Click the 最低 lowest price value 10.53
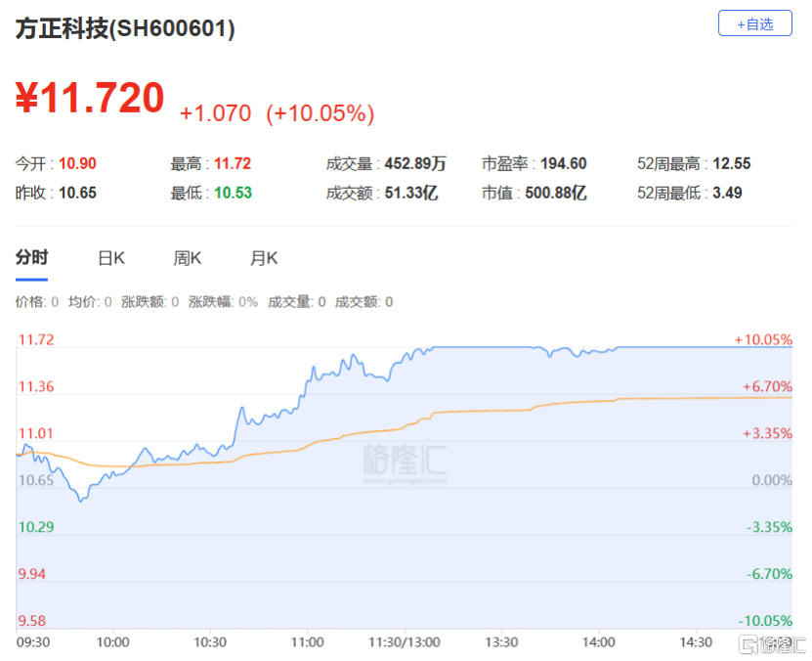This screenshot has height=661, width=812. coord(234,194)
